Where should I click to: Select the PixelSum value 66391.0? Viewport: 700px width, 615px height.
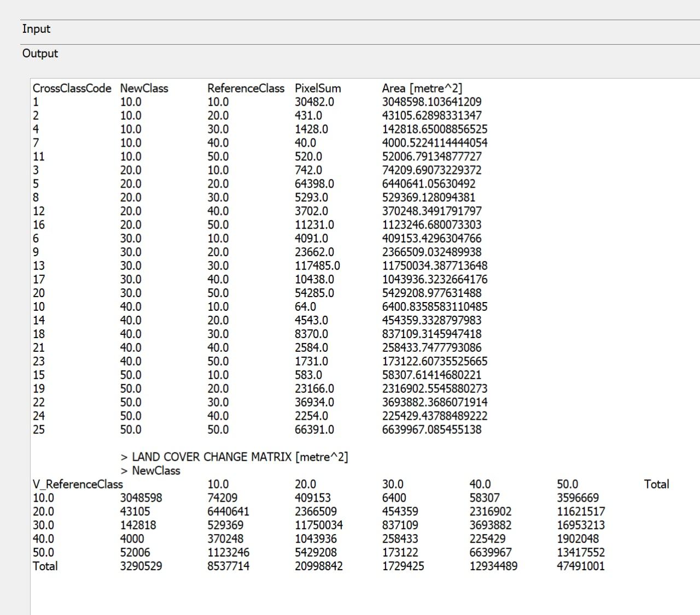pyautogui.click(x=314, y=430)
